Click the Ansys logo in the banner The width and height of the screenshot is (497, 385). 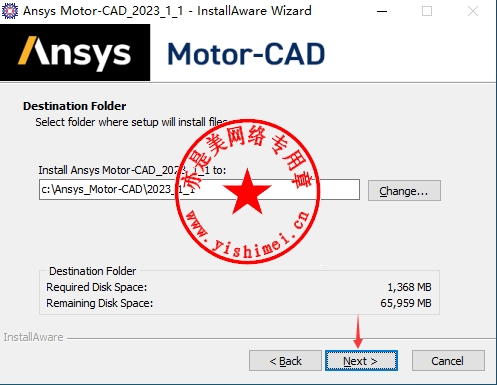(75, 53)
